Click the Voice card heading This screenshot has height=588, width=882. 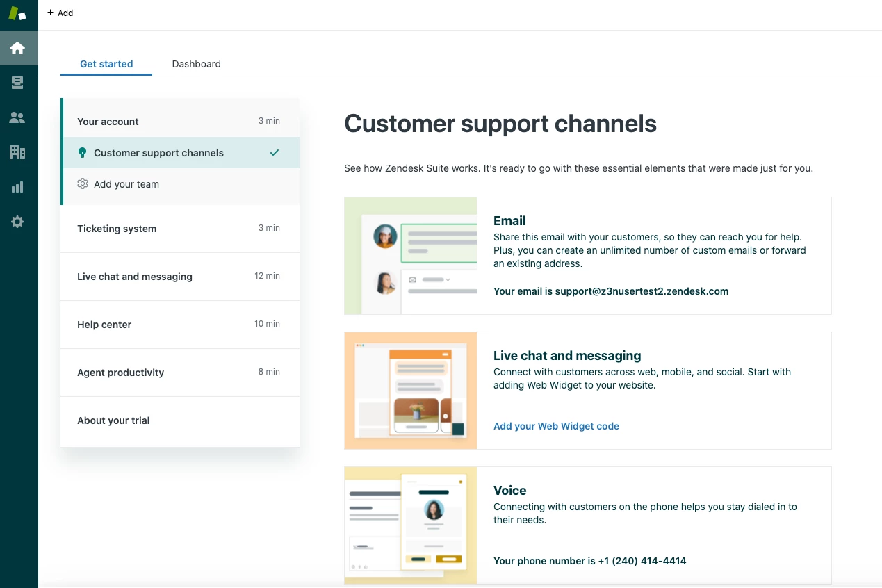click(510, 491)
